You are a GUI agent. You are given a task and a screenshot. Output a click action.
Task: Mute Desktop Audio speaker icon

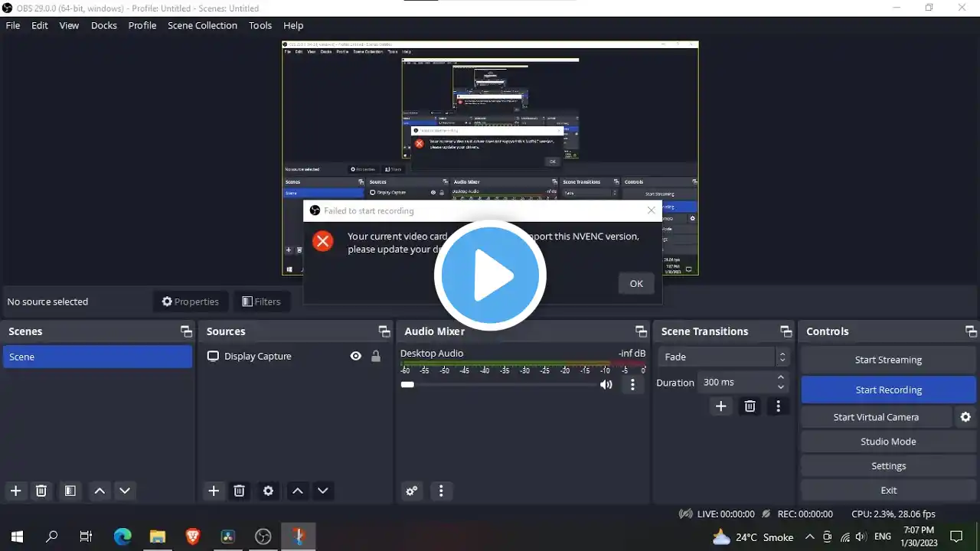606,385
